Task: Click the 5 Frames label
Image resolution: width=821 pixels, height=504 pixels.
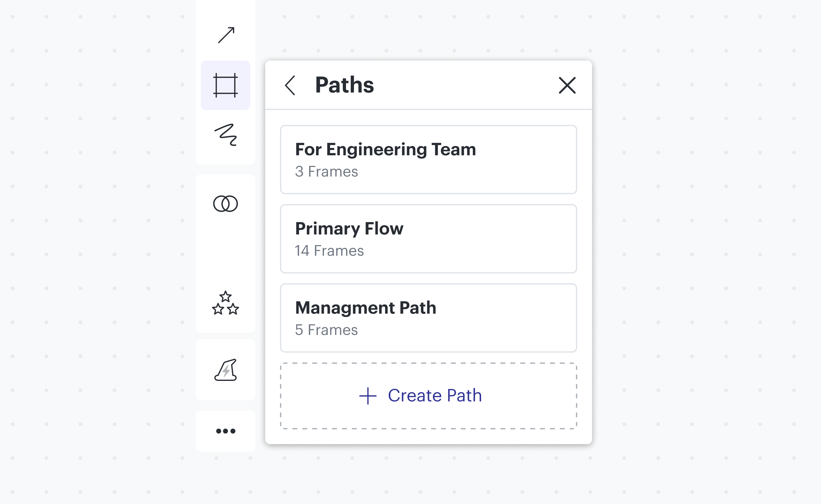Action: point(326,330)
